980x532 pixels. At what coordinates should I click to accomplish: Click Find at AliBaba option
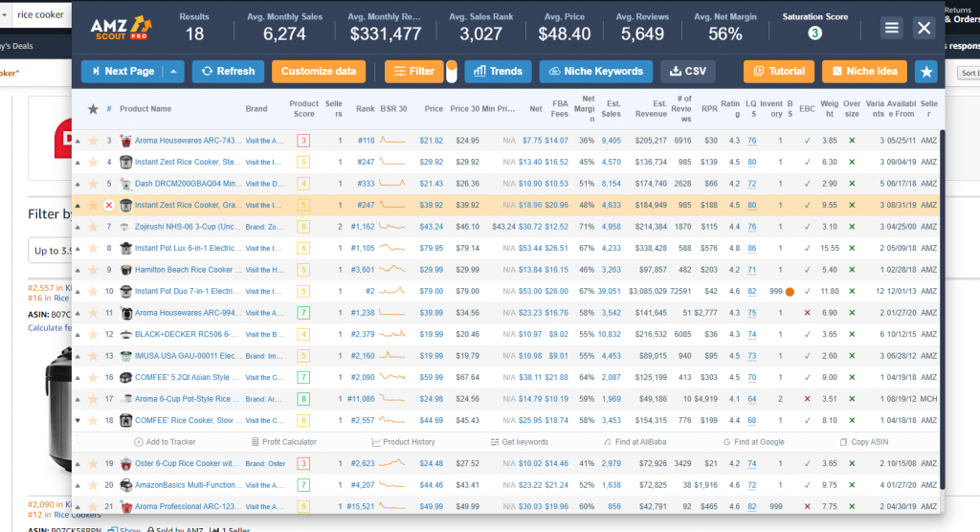[635, 442]
